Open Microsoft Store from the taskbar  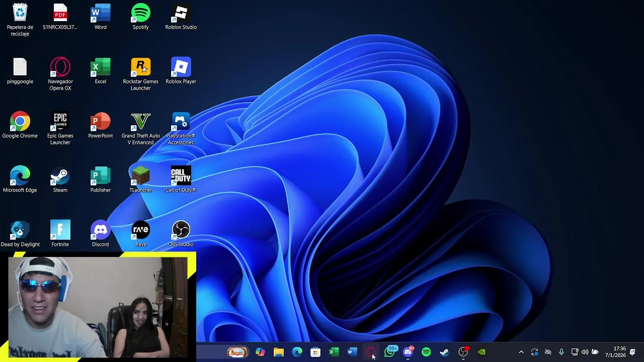point(315,352)
